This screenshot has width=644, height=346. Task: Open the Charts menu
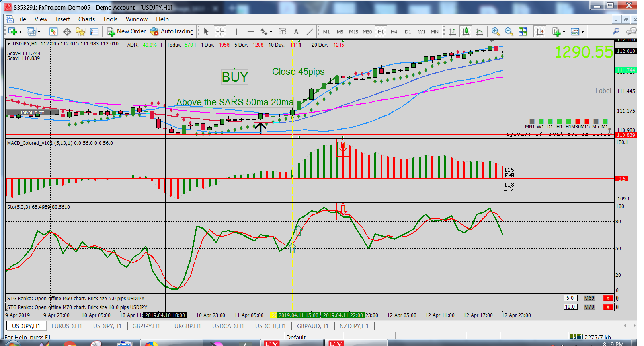tap(86, 19)
